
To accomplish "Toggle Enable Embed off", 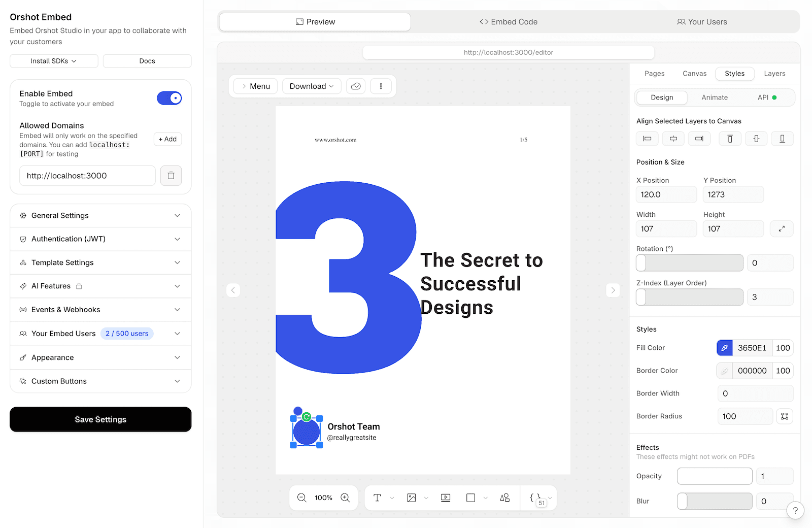I will click(170, 97).
